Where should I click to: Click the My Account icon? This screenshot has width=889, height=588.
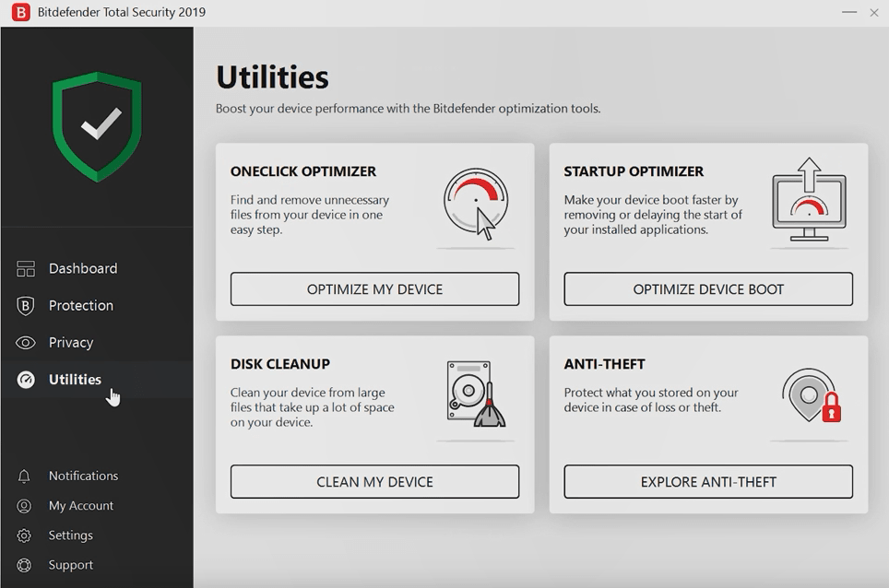(27, 505)
